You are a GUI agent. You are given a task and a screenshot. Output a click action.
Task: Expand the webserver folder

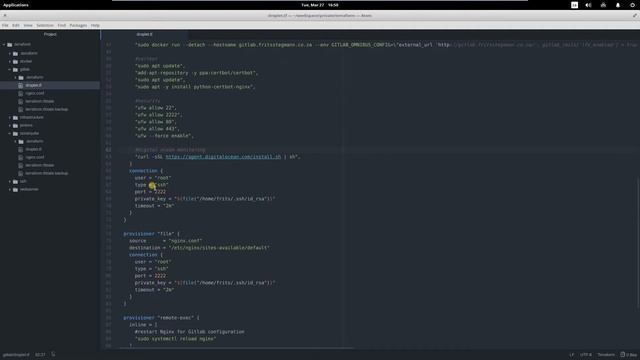[10, 190]
